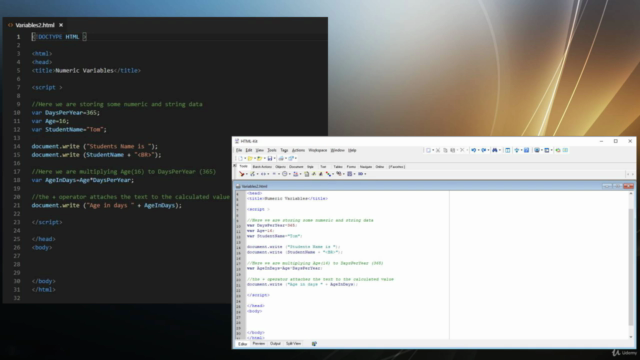Click the multicolor diagonal line tool icon
The height and width of the screenshot is (360, 640).
(x=328, y=174)
